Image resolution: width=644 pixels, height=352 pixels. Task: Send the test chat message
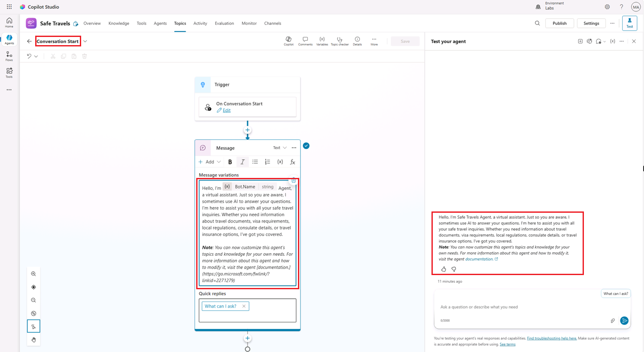(x=624, y=321)
